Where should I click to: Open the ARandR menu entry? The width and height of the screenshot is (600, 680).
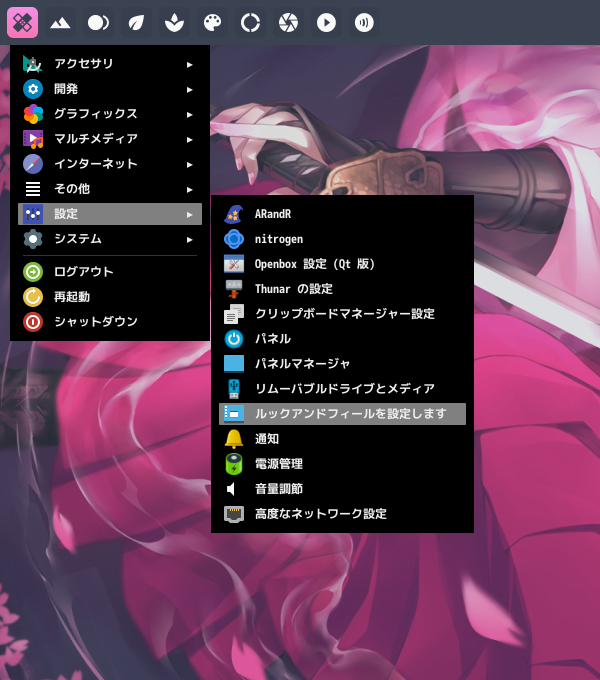(x=342, y=214)
